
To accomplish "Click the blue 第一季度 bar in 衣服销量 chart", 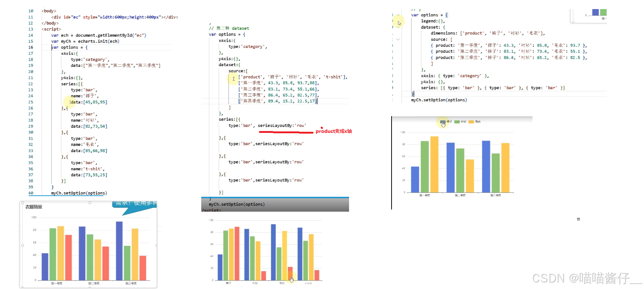I will (x=45, y=267).
